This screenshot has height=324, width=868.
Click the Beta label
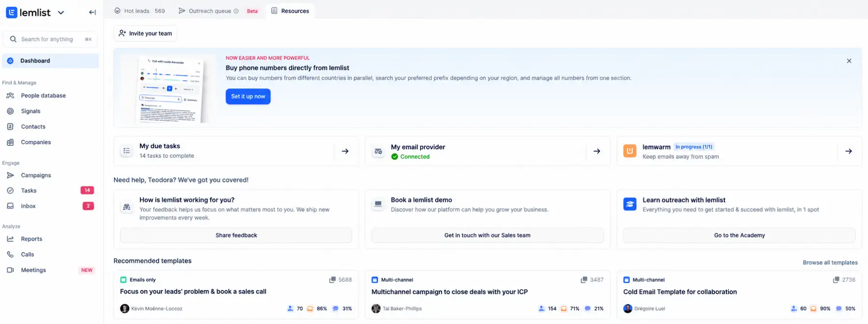click(252, 11)
